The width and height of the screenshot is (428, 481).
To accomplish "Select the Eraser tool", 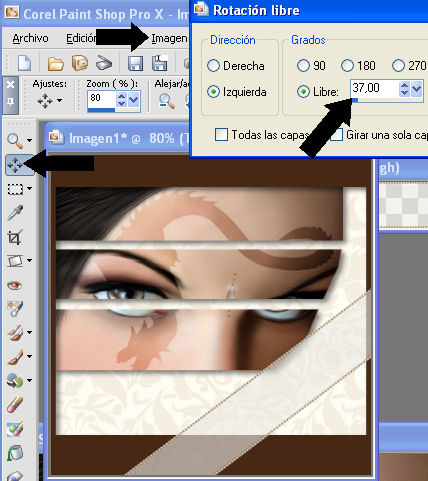I will tap(15, 405).
